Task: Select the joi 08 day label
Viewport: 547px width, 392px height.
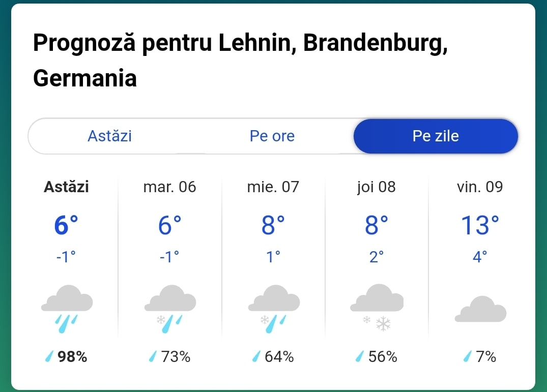Action: coord(377,187)
